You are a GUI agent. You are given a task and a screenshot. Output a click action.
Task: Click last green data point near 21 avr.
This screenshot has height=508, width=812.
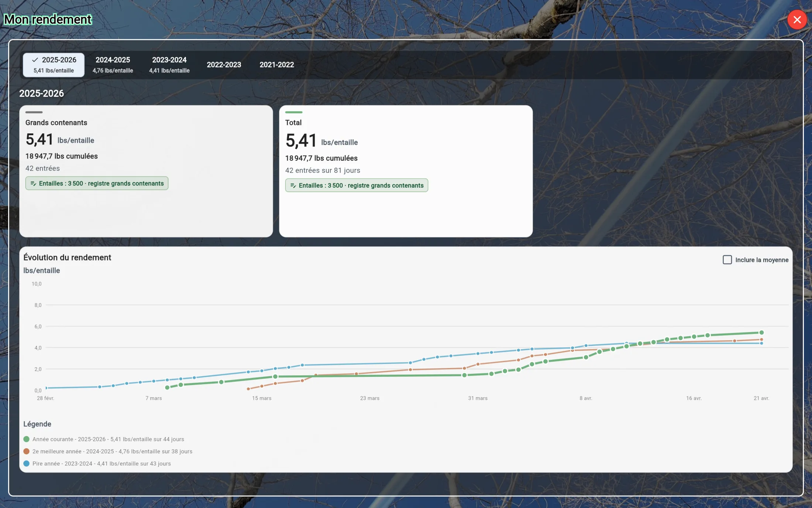[761, 333]
